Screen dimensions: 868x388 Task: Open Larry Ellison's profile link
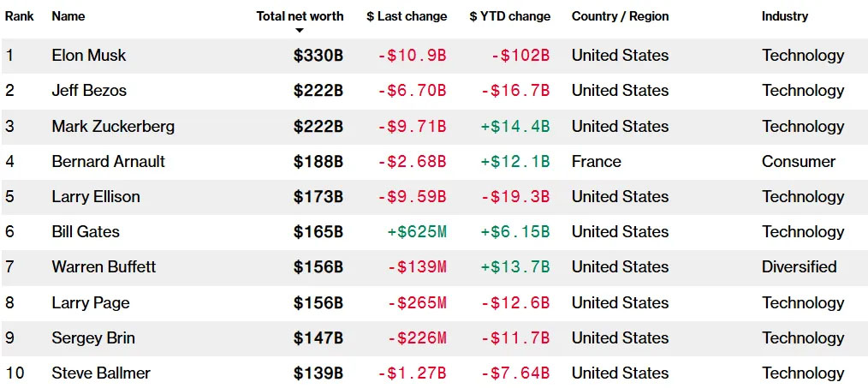96,197
